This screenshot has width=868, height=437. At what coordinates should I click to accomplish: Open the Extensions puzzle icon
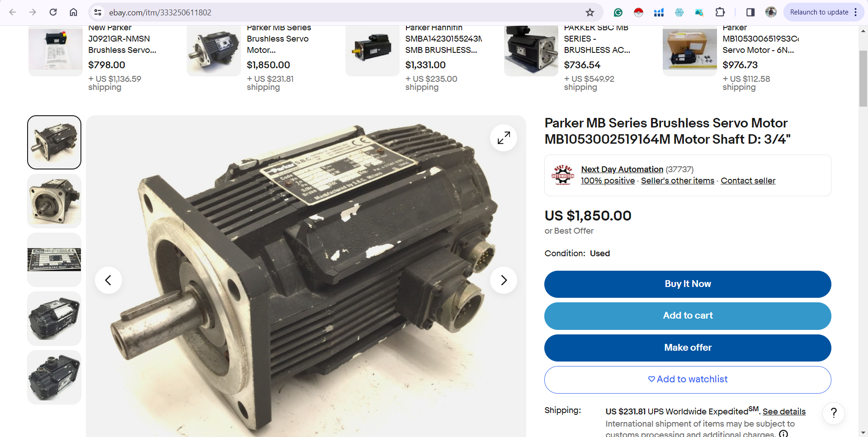[720, 12]
